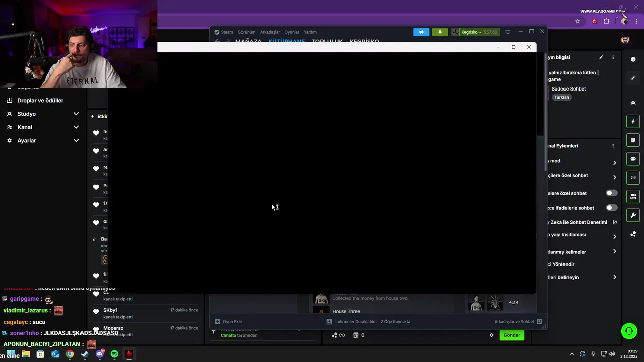The width and height of the screenshot is (644, 362).
Task: Open Arkadaşlar ve Sohbet in Steam
Action: [x=518, y=322]
